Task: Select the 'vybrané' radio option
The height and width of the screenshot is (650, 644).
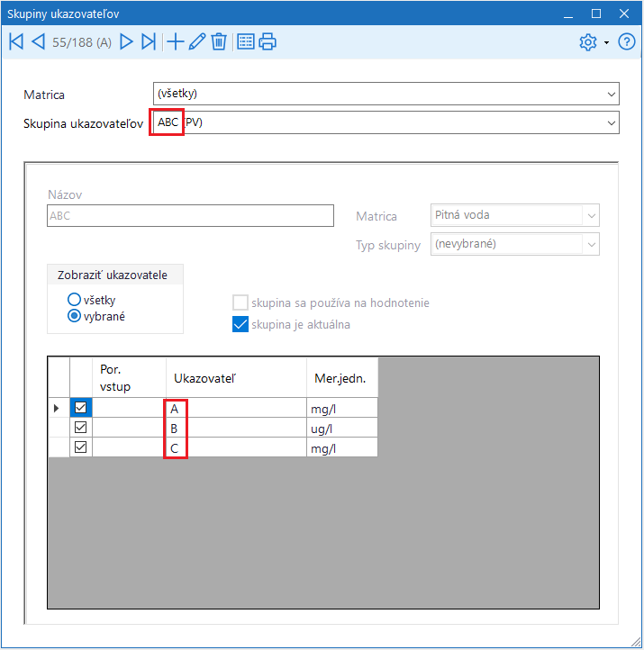Action: (x=74, y=316)
